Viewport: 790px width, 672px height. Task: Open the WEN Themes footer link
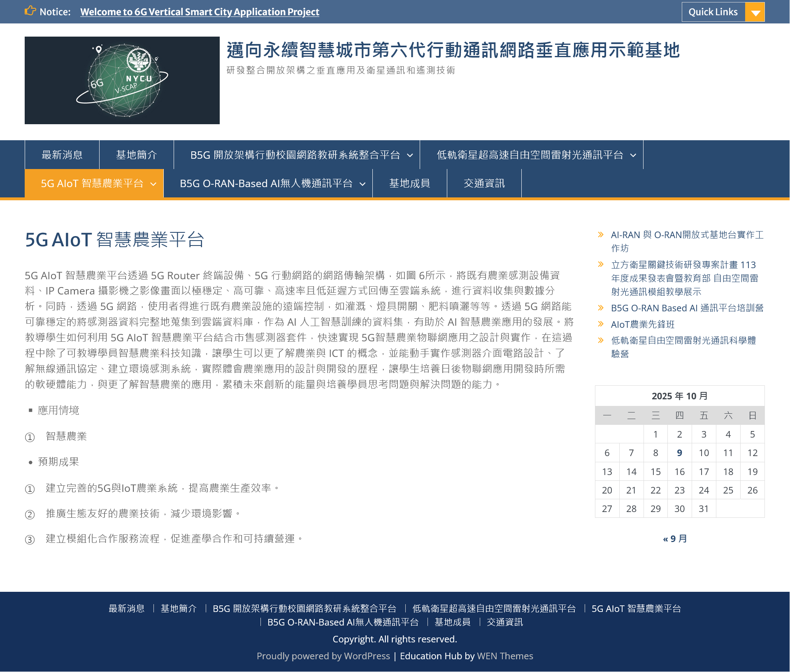(504, 656)
